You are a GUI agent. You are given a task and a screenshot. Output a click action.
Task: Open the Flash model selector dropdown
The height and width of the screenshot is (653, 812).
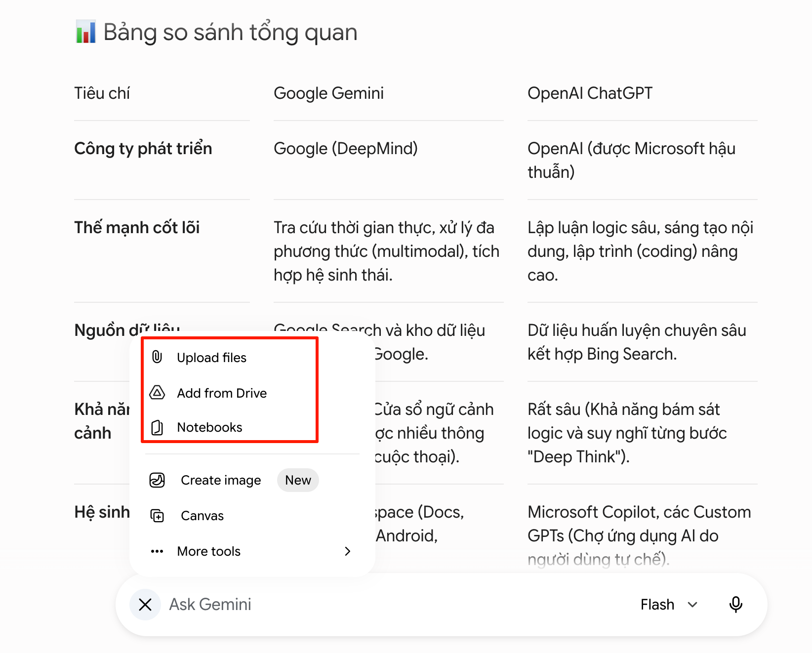[x=669, y=605]
